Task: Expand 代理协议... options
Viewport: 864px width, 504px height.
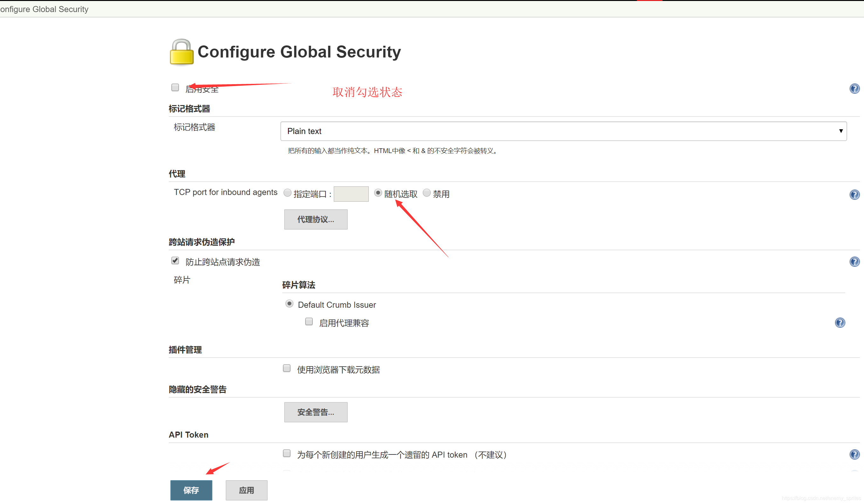Action: [x=315, y=220]
